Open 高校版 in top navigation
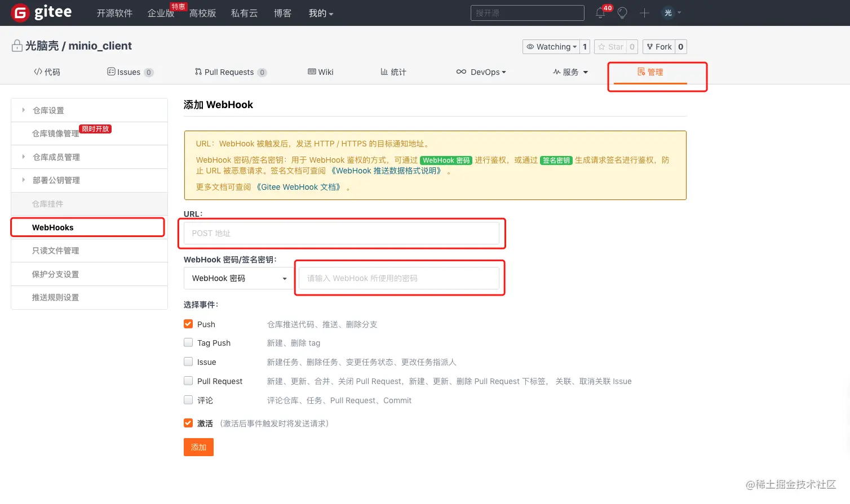Image resolution: width=850 pixels, height=504 pixels. 203,13
